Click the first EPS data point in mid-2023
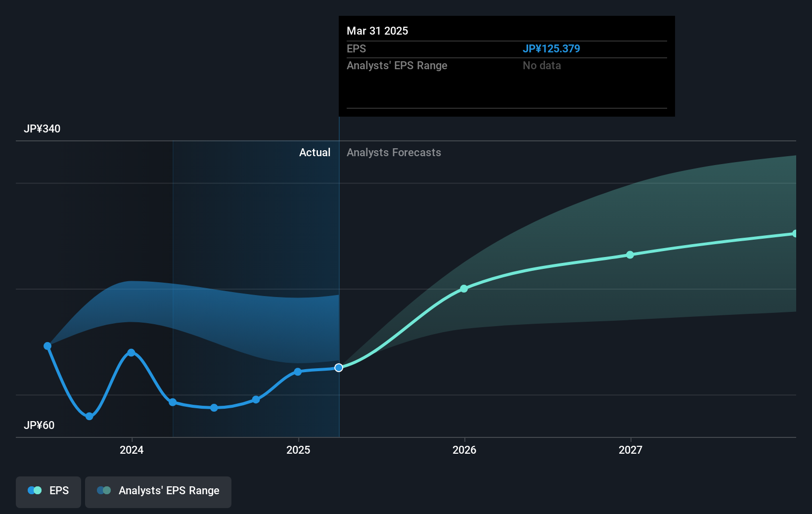This screenshot has height=514, width=812. click(47, 346)
